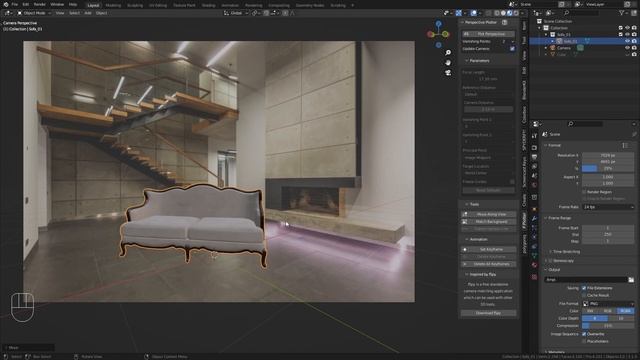Select RGBA color mode button
The width and height of the screenshot is (640, 360).
(625, 311)
